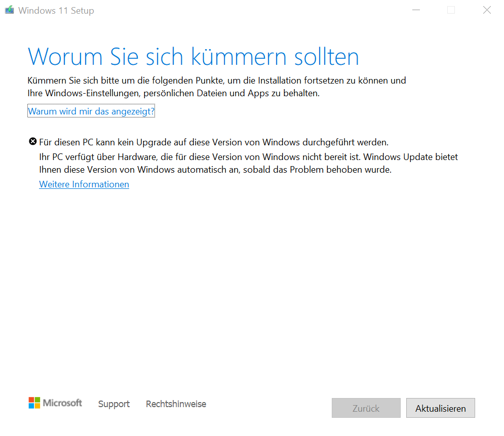504x436 pixels.
Task: Click the greyed-out Zurück button
Action: [366, 408]
